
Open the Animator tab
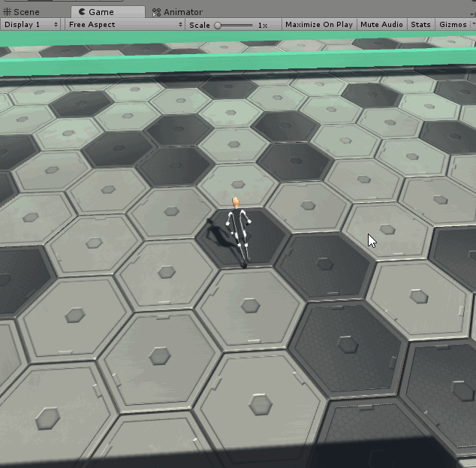coord(177,12)
